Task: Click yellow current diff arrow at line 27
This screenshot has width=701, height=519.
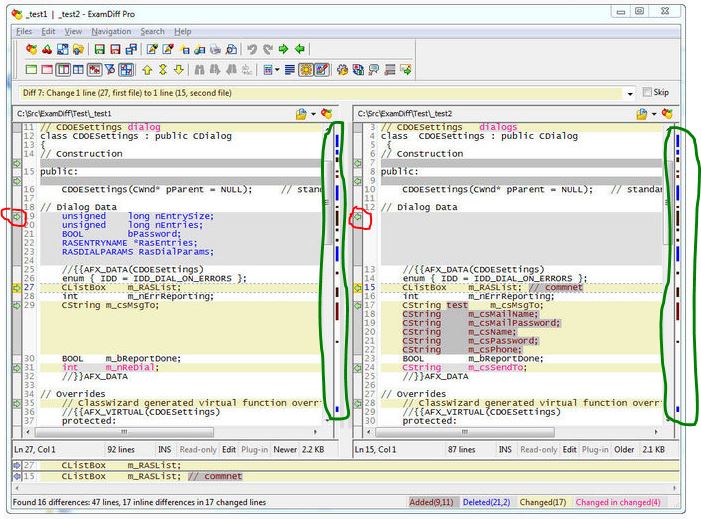Action: click(x=17, y=287)
